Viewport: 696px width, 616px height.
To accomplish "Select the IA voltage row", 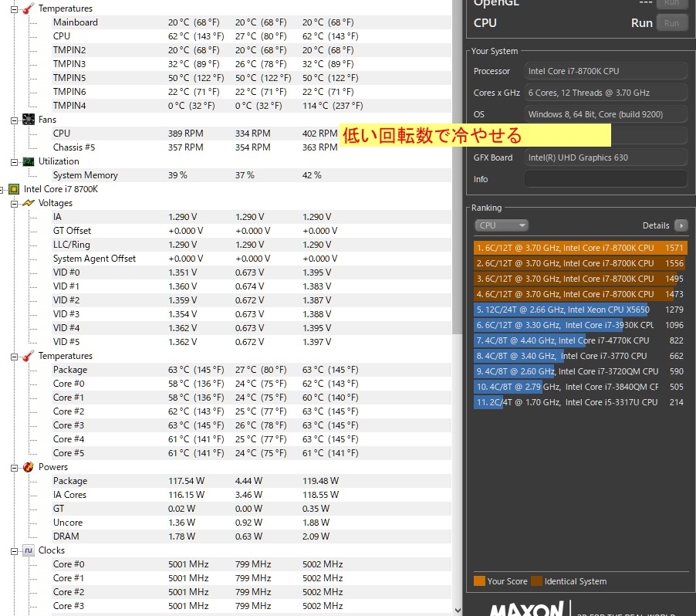I will [252, 217].
